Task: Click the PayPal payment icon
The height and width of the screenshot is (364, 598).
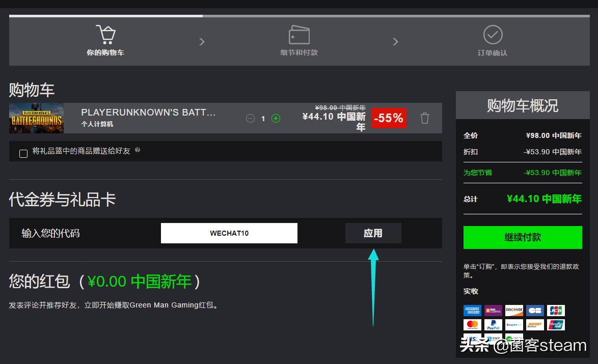Action: [x=493, y=325]
